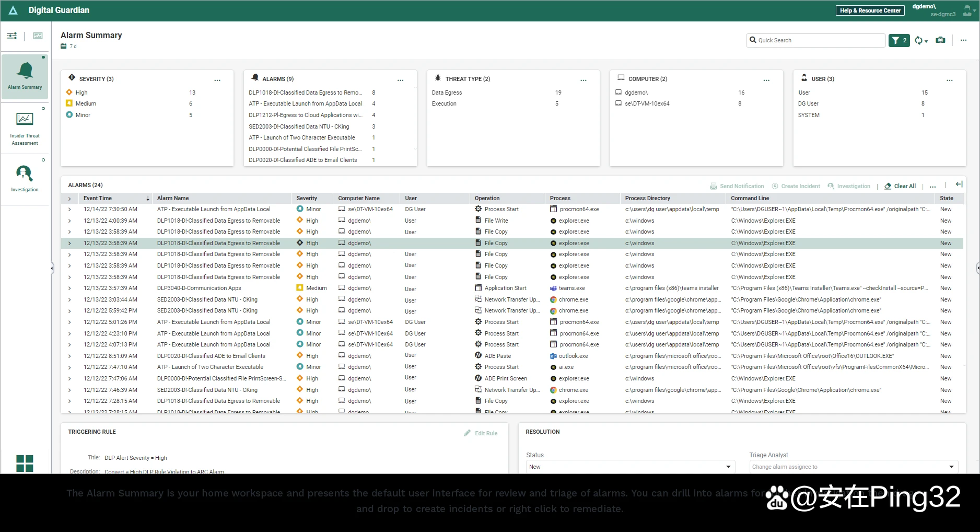Open the Threat Type card options menu
Viewport: 980px width, 532px height.
[x=584, y=80]
